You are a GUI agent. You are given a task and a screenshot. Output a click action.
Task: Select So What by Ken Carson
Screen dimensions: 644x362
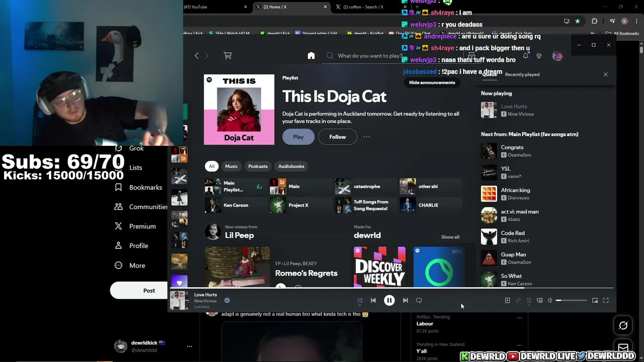tap(546, 280)
